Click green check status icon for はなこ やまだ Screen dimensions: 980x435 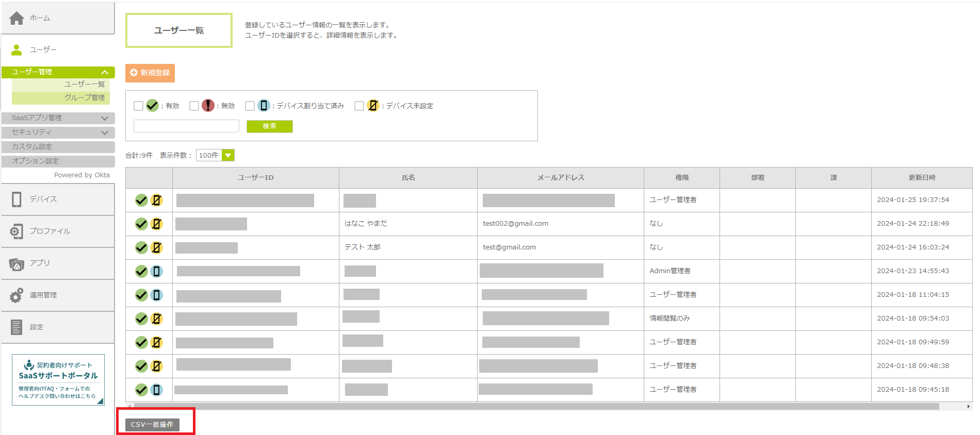[141, 224]
